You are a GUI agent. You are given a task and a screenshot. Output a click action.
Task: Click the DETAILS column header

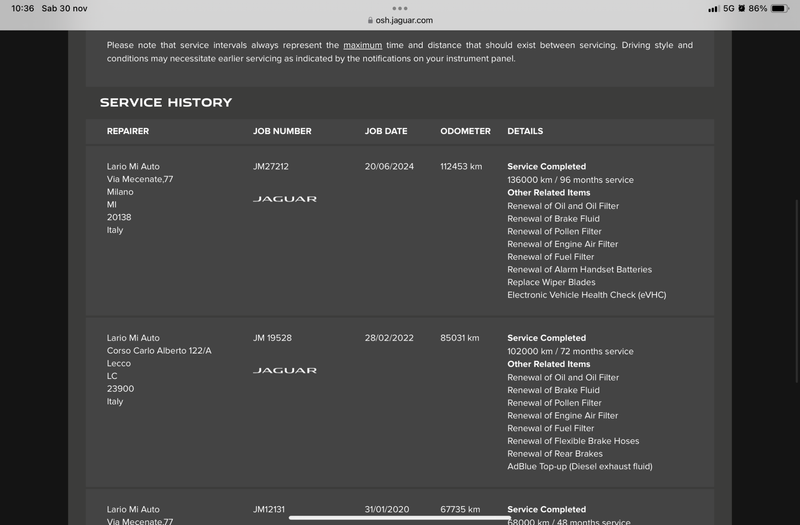point(525,131)
